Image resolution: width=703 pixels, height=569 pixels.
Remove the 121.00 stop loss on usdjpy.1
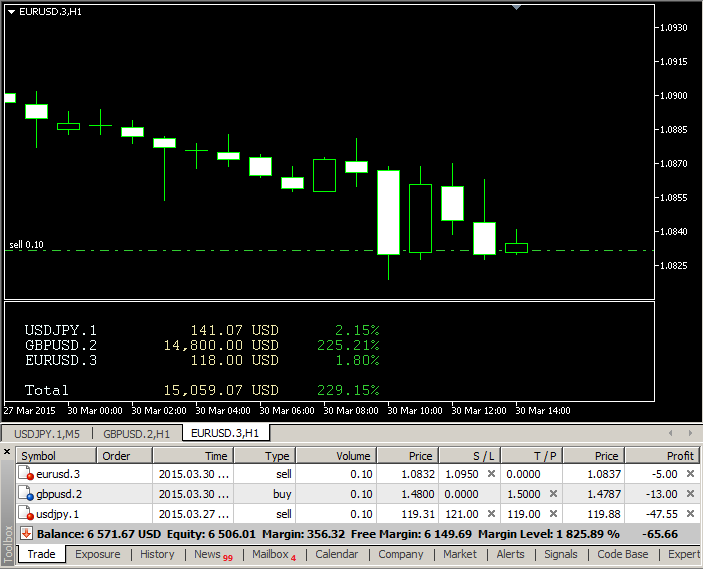click(491, 513)
